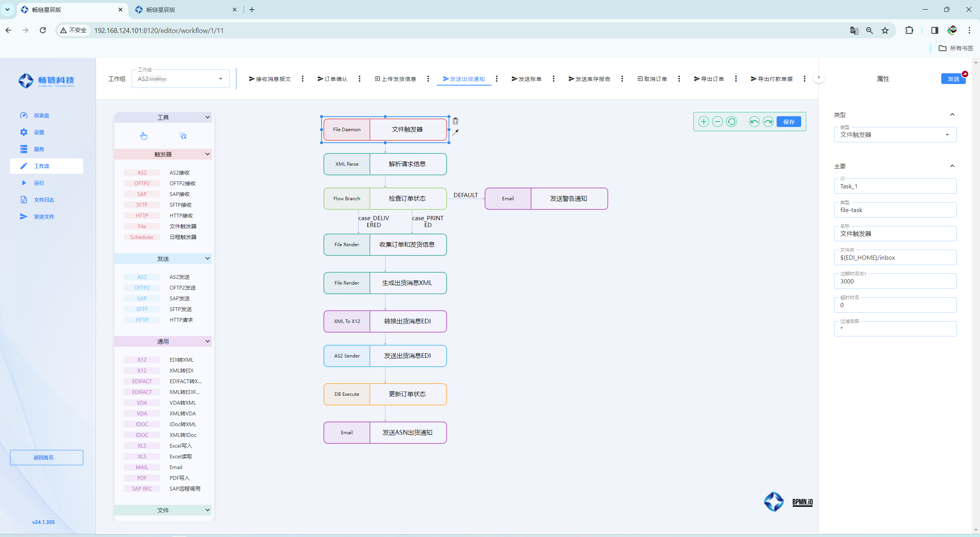980x537 pixels.
Task: Delete node with the trash icon
Action: click(455, 121)
